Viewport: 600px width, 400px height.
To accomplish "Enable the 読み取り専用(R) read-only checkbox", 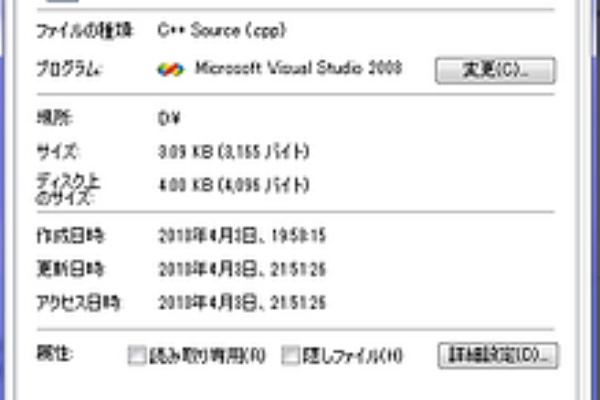I will (137, 354).
